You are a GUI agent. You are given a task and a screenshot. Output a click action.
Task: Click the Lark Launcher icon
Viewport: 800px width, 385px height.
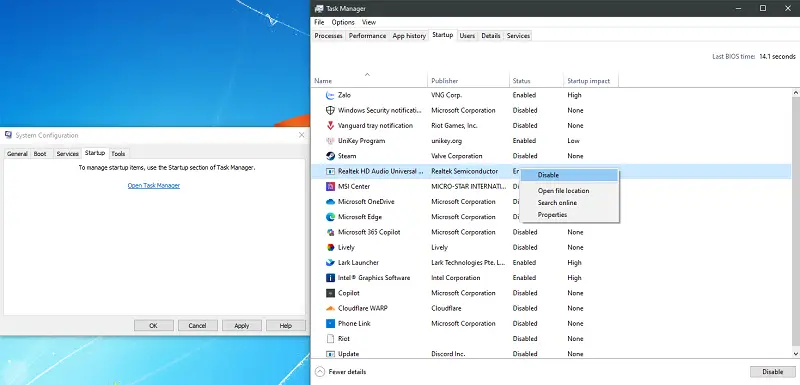(x=330, y=263)
